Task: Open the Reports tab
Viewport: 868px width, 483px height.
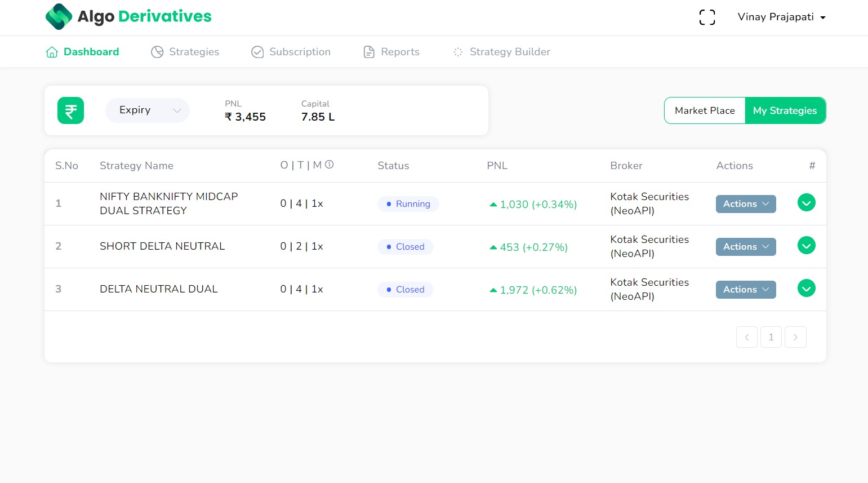Action: (x=391, y=52)
